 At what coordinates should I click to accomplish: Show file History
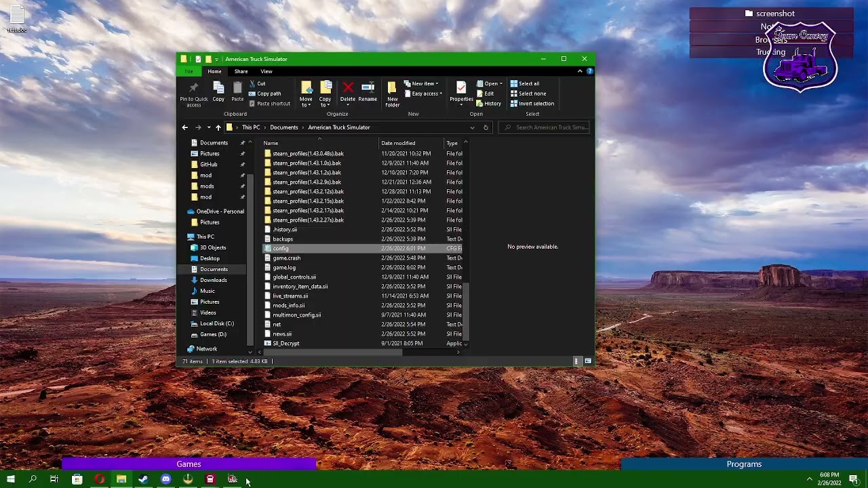[x=488, y=104]
